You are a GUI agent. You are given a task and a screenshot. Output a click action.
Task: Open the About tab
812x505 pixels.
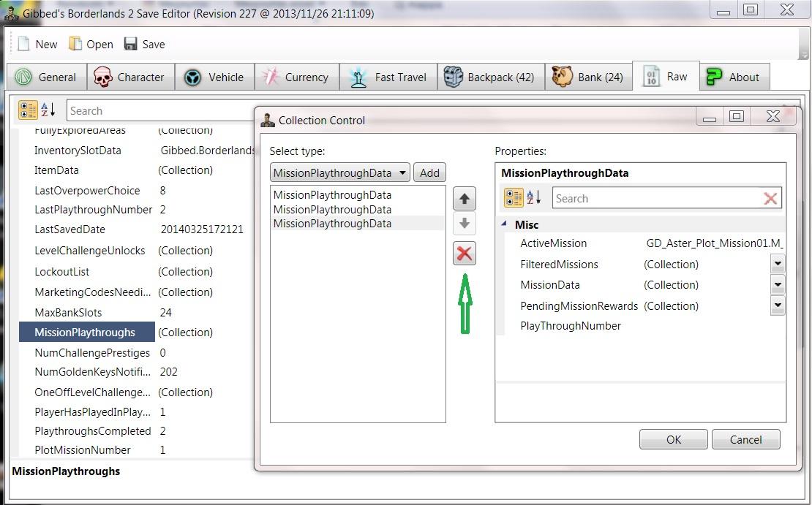(x=734, y=77)
